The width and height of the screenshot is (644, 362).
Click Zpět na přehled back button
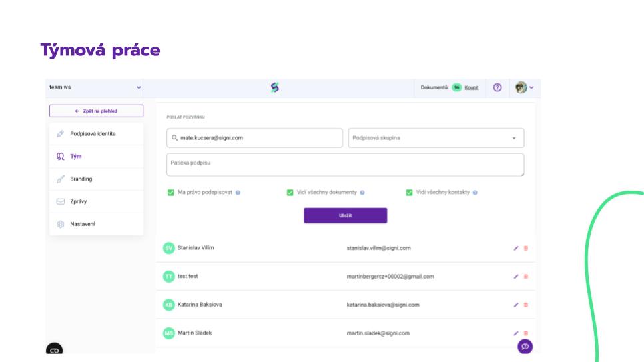point(96,111)
